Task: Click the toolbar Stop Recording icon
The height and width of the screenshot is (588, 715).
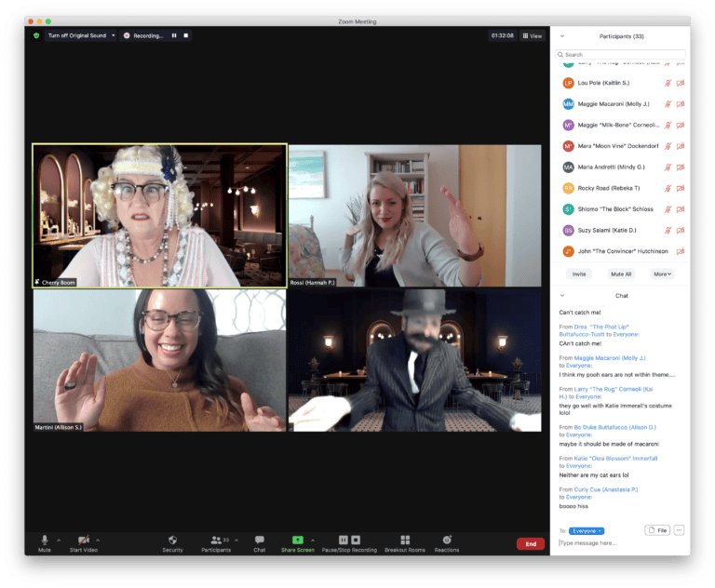Action: [x=356, y=540]
